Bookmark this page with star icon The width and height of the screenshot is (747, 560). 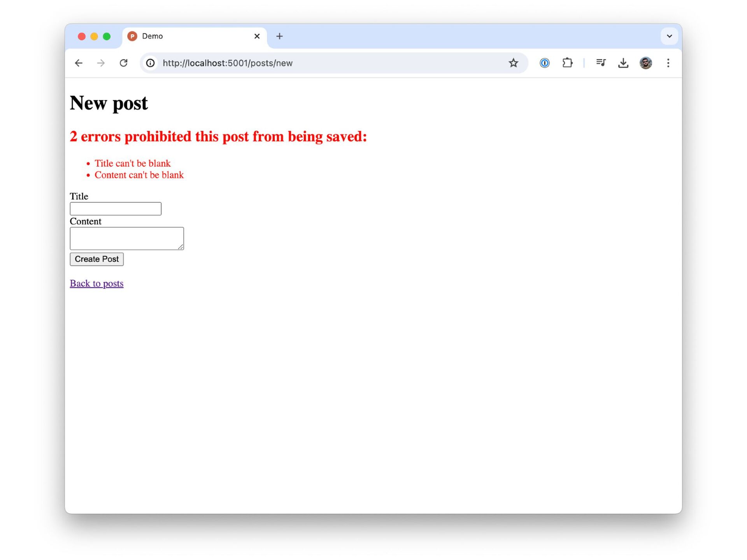pyautogui.click(x=513, y=63)
